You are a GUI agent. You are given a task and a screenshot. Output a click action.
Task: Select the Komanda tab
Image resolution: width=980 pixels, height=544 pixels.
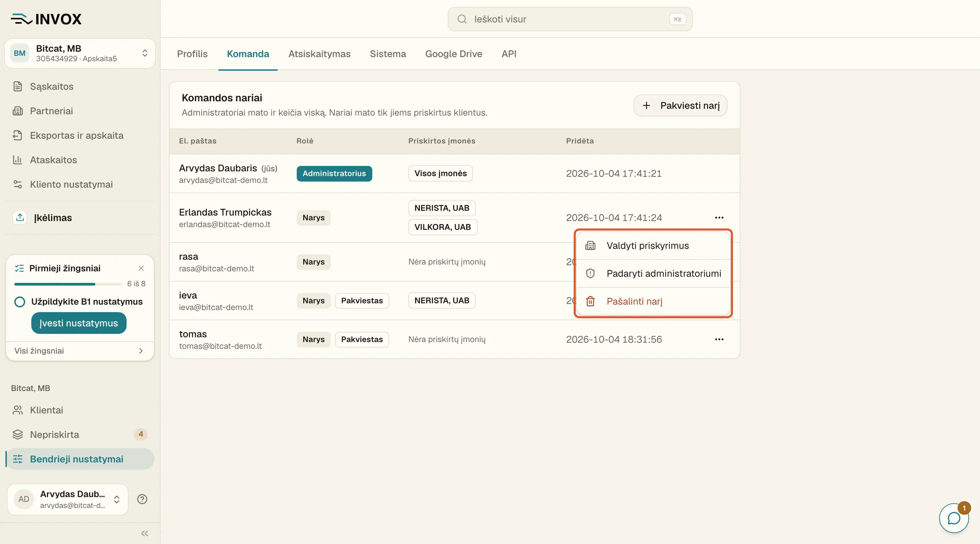point(248,54)
